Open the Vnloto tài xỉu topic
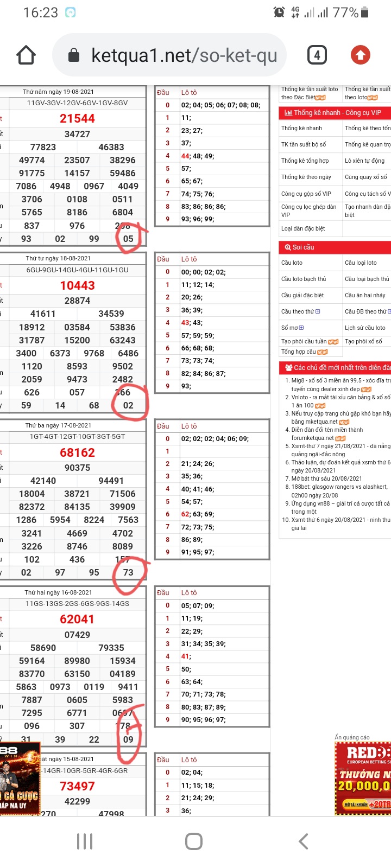The image size is (391, 868). (340, 401)
